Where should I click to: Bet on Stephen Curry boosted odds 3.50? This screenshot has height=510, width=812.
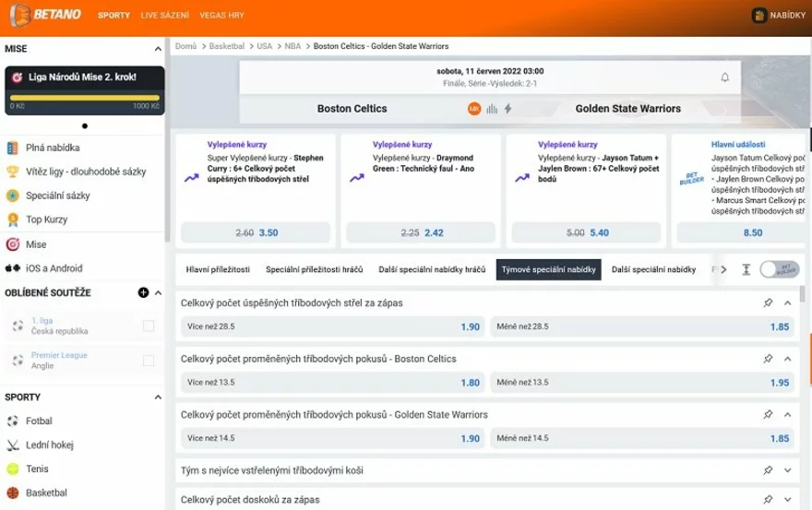[x=256, y=232]
